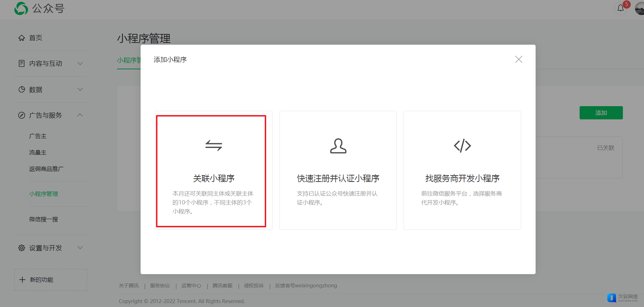Viewport: 644px width, 307px height.
Task: Click the 公众号 logo icon
Action: point(21,8)
